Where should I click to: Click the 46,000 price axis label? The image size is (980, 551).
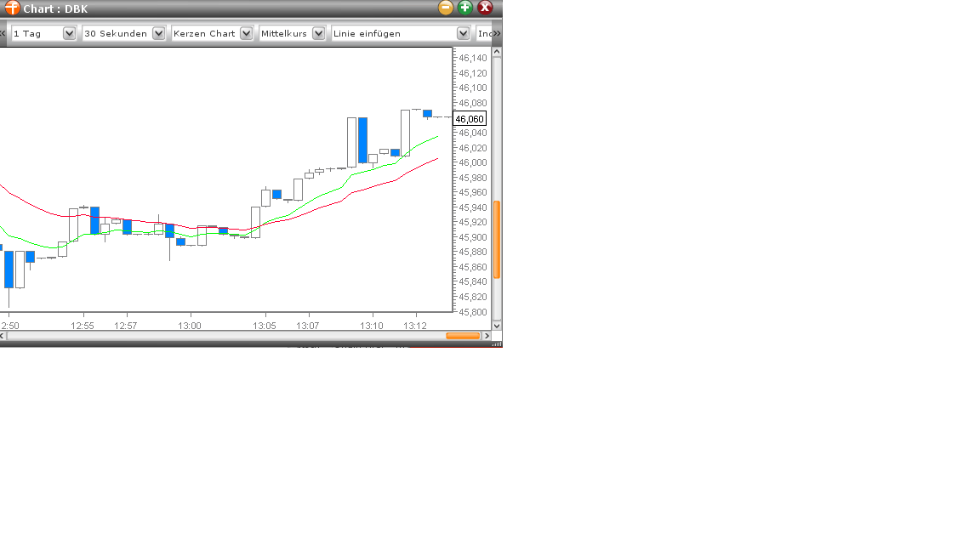click(x=472, y=162)
